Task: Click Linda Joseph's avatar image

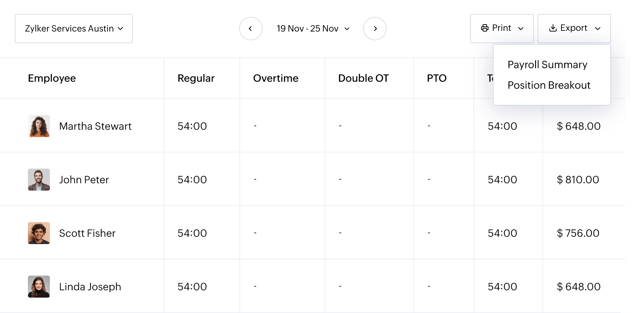Action: click(39, 287)
